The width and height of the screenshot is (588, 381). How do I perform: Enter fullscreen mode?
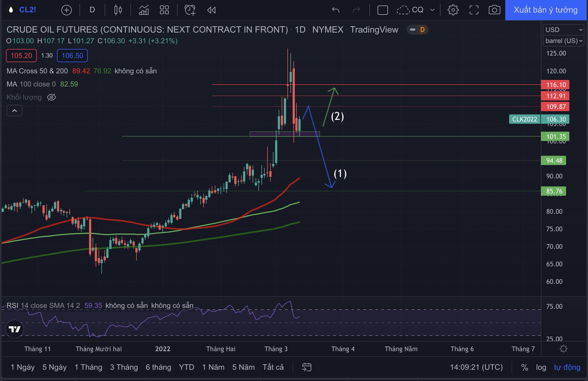[474, 10]
